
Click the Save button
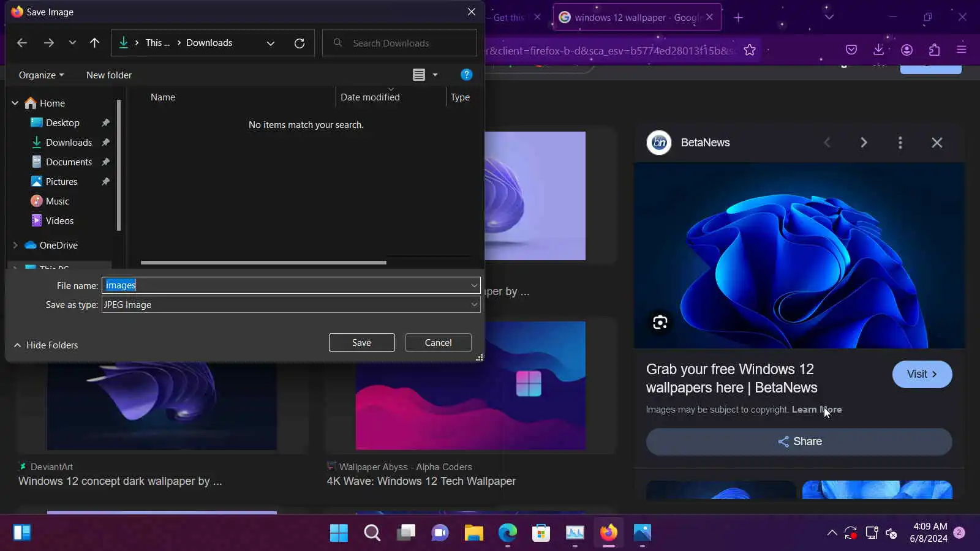tap(361, 343)
